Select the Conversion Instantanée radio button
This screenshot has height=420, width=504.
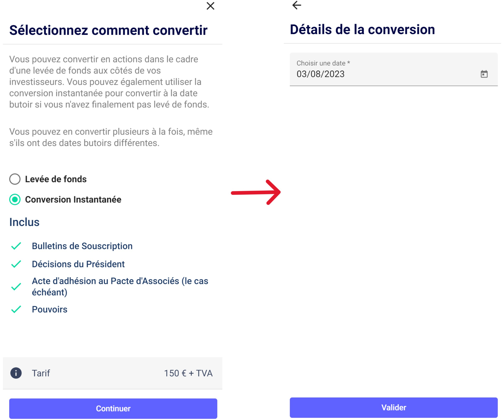click(x=15, y=199)
